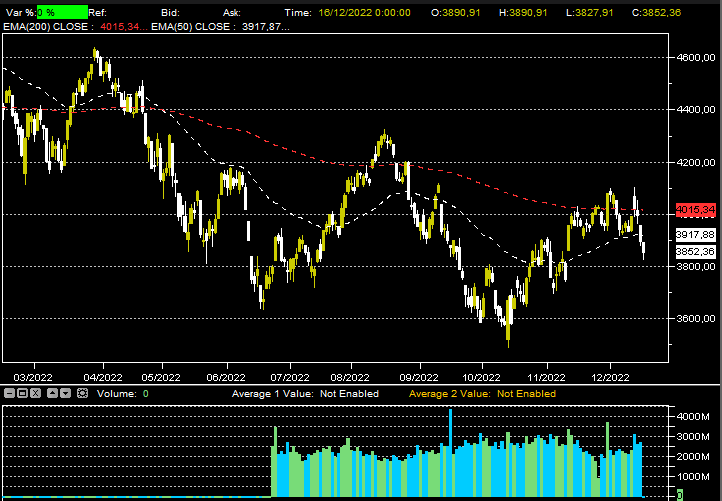The height and width of the screenshot is (501, 722).
Task: Click the red 4015,34 EMA price tag
Action: tap(695, 210)
